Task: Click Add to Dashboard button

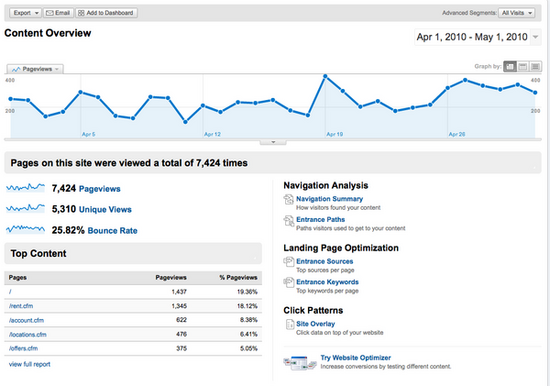Action: [x=106, y=13]
